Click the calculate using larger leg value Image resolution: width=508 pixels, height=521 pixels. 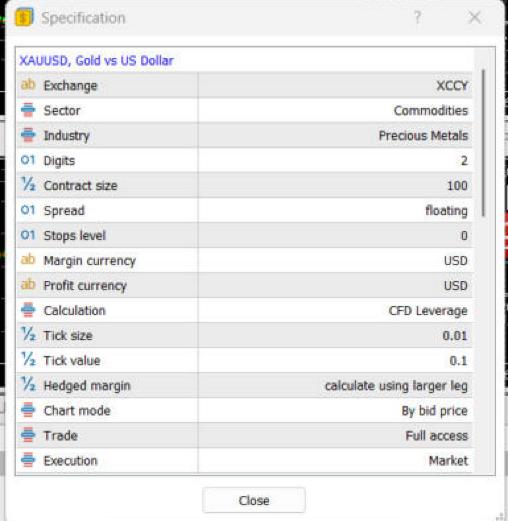(396, 386)
